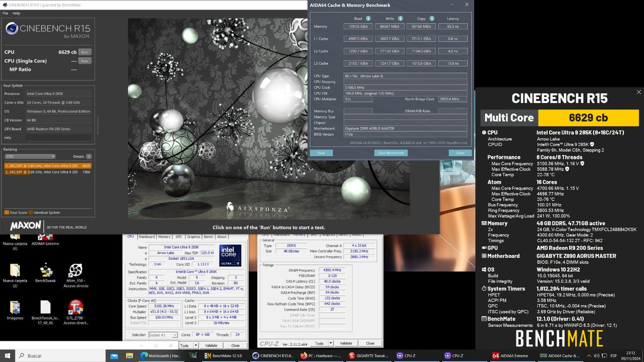Click the orange Your Score legend swatch
The image size is (644, 362).
coord(7,212)
